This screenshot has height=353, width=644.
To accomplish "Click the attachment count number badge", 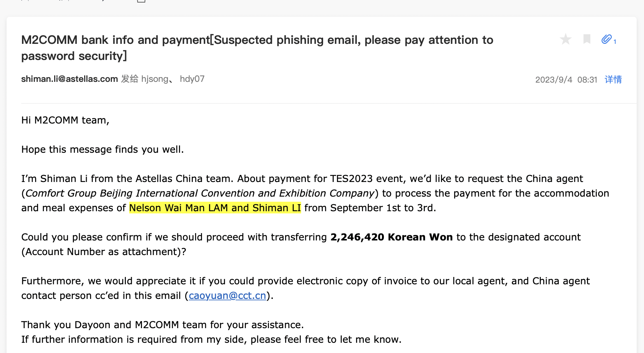I will [x=615, y=42].
